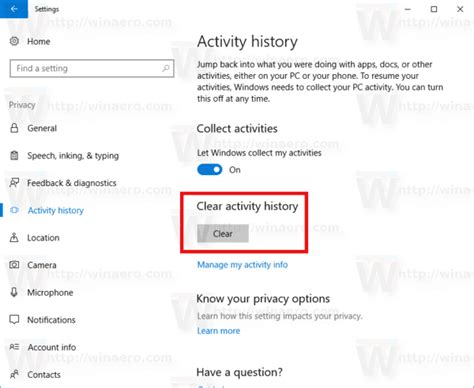
Task: Click into Find a setting search box
Action: [92, 68]
